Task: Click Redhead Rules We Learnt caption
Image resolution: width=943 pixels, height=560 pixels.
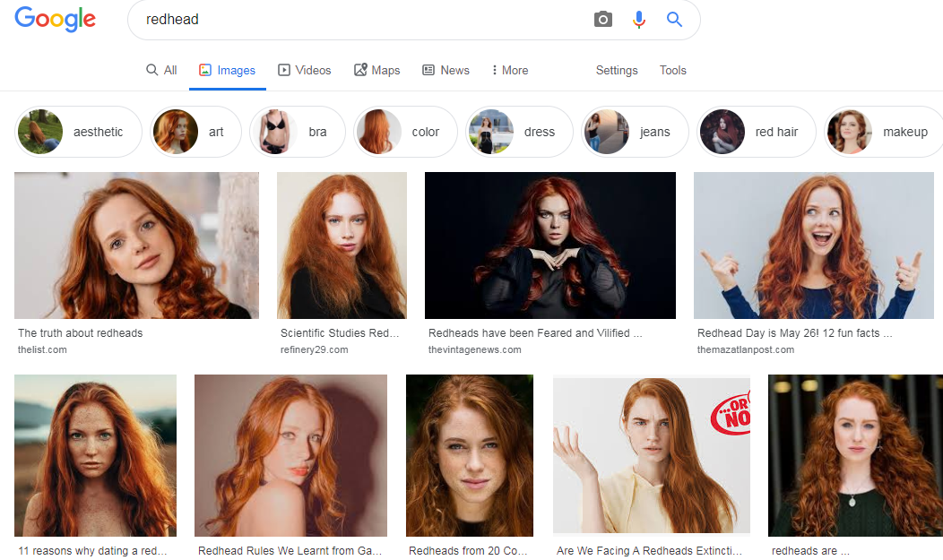Action: (290, 551)
